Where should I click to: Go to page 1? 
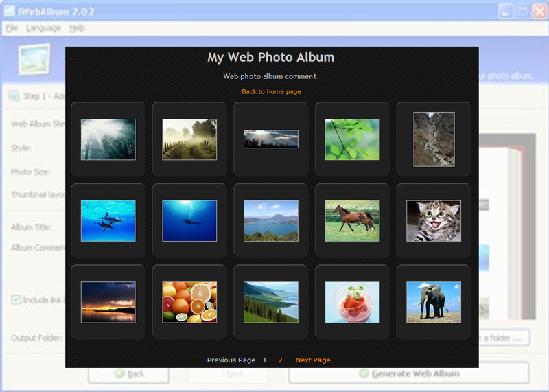coord(265,360)
